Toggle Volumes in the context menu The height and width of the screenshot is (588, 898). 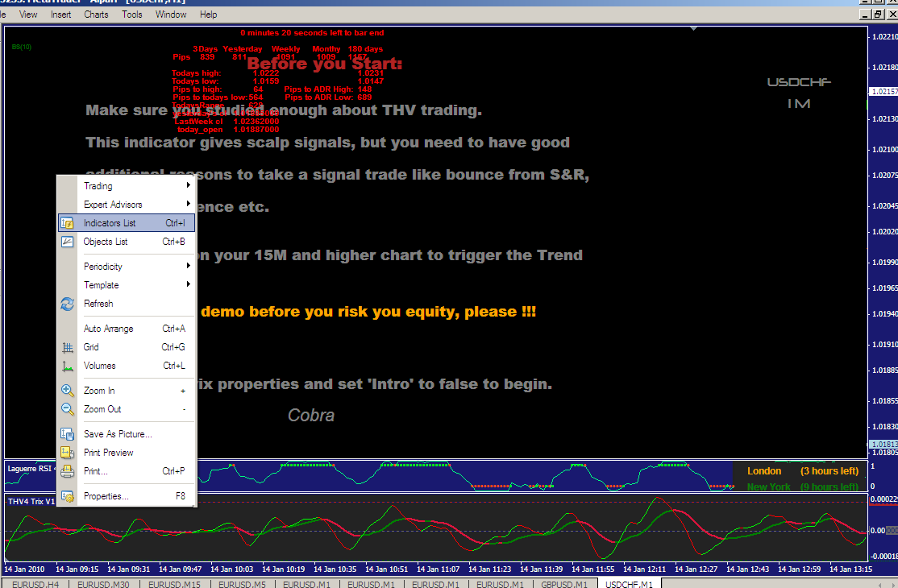(126, 366)
